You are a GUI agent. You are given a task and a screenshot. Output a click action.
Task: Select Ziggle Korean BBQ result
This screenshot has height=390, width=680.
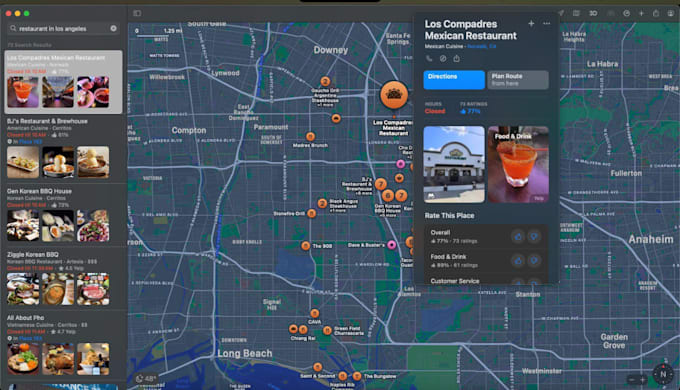click(x=63, y=279)
